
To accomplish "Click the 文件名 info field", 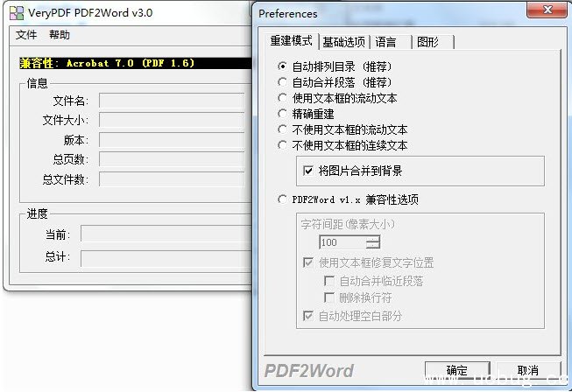I will 172,101.
